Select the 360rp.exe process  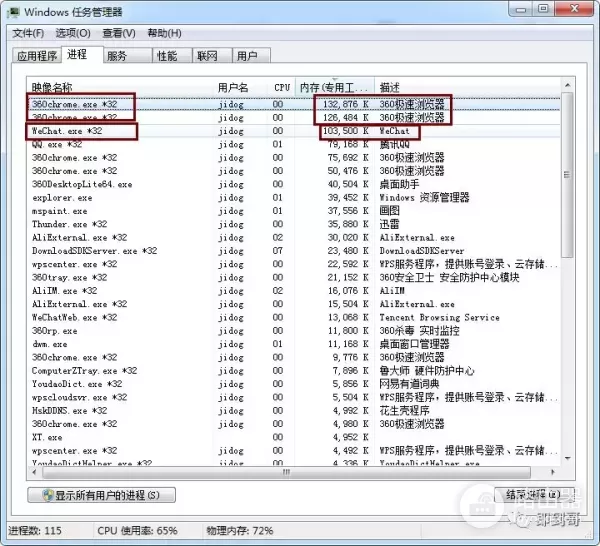[54, 331]
